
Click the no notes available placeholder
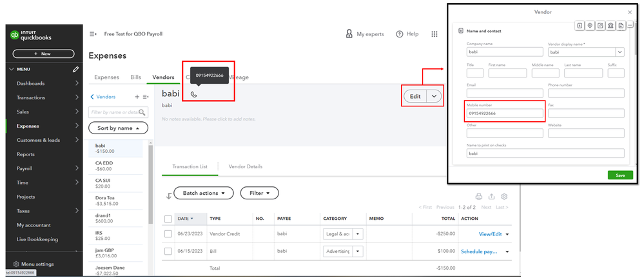[x=209, y=119]
